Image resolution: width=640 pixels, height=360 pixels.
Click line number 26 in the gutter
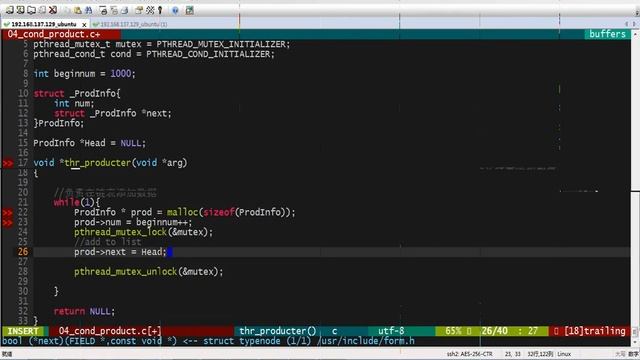23,252
